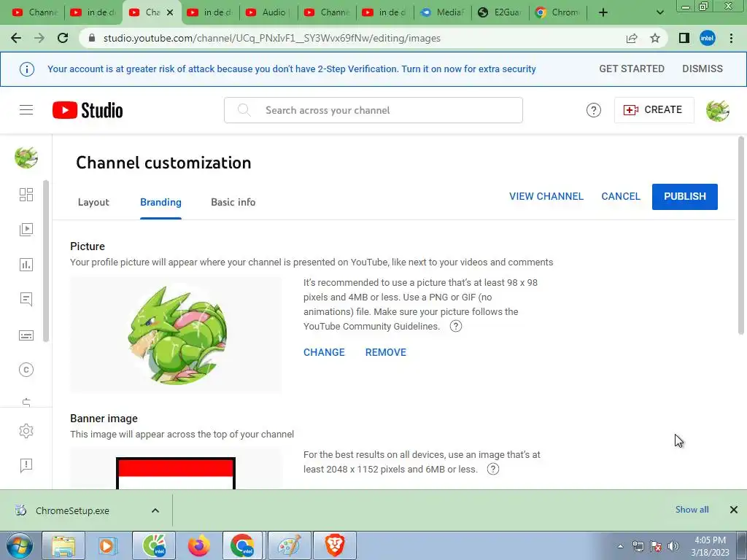This screenshot has height=560, width=747.
Task: Switch to the Audio browser tab
Action: 268,12
